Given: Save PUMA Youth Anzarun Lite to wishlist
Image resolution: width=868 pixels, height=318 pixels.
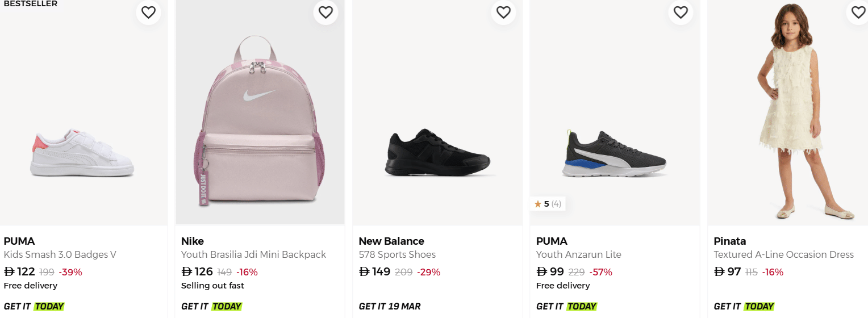Looking at the screenshot, I should (x=681, y=12).
